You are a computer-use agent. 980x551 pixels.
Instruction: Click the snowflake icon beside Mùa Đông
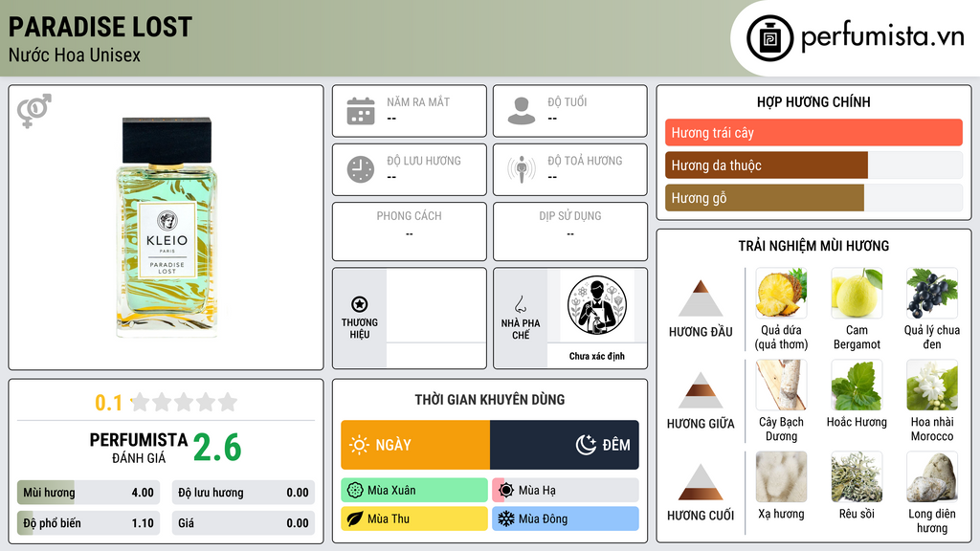(506, 518)
